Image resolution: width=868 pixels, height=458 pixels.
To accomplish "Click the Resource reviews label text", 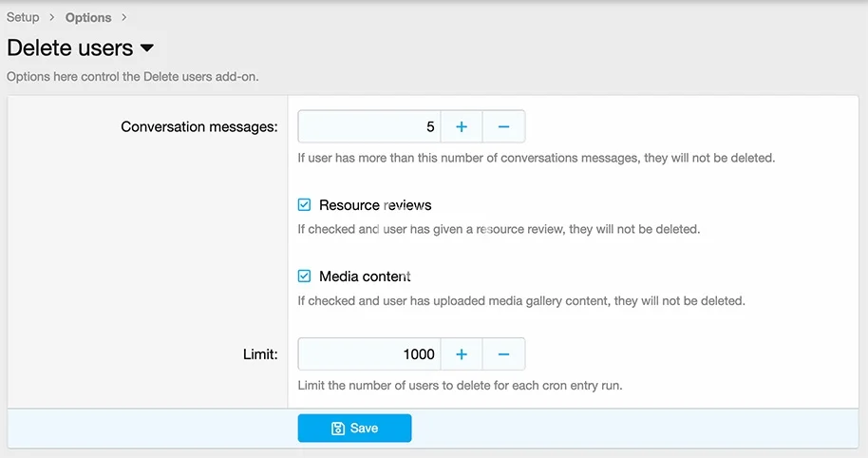I will click(x=375, y=204).
